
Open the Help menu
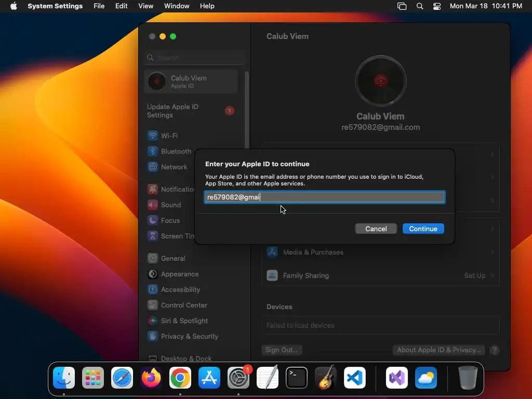click(207, 6)
